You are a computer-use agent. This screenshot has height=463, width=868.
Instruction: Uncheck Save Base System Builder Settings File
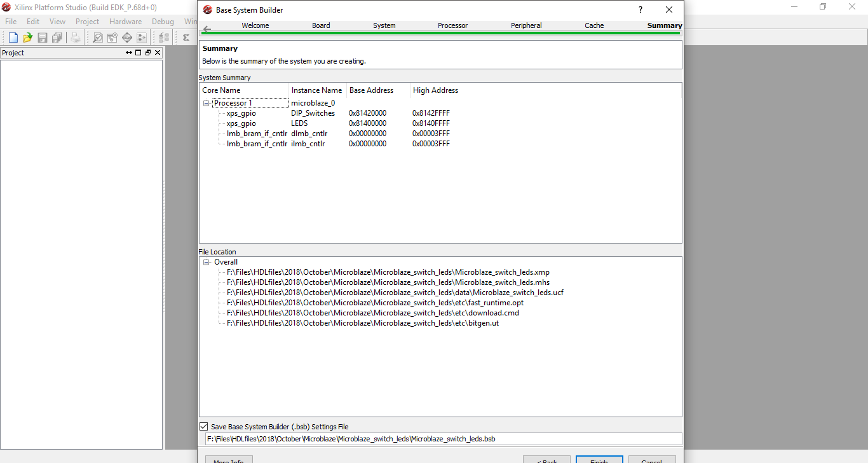click(x=204, y=427)
